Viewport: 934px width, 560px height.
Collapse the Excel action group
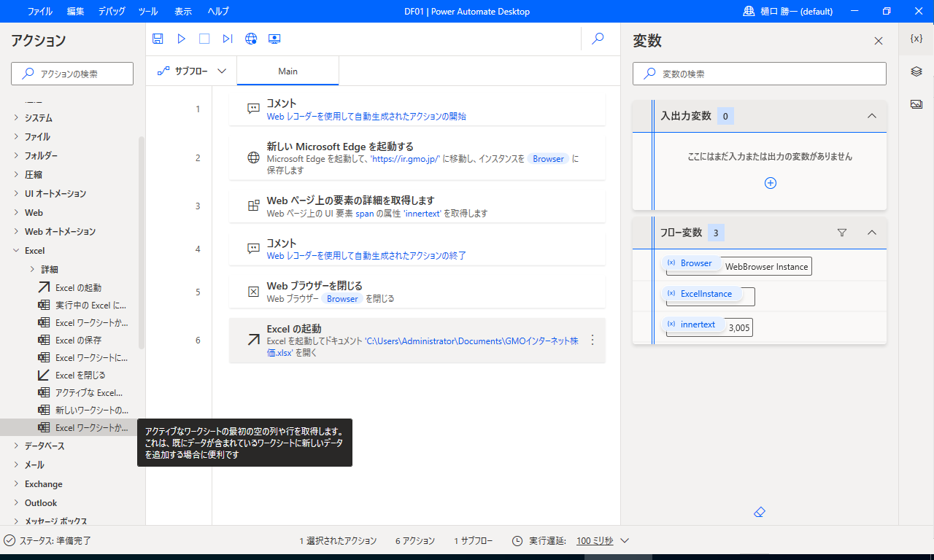pos(17,251)
